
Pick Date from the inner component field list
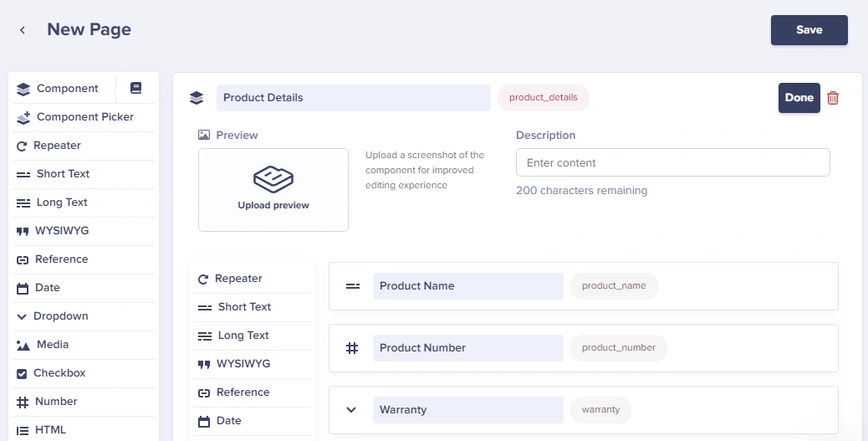click(253, 421)
